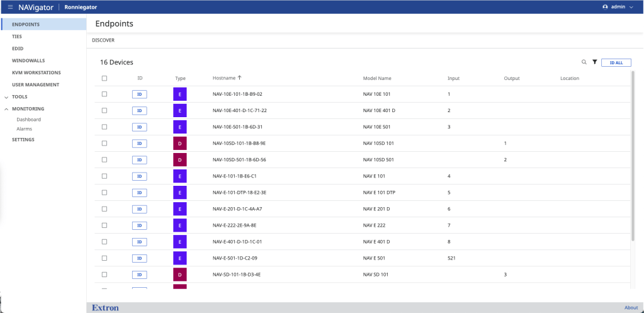
Task: Click decoder type icon for NAV-SD-101-1B-D3-4E
Action: 180,275
